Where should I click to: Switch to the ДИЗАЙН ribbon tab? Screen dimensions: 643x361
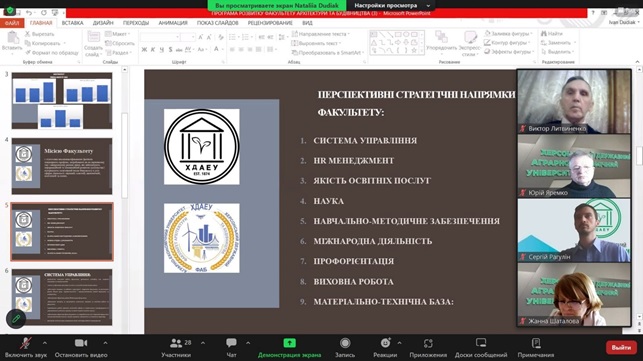[103, 23]
